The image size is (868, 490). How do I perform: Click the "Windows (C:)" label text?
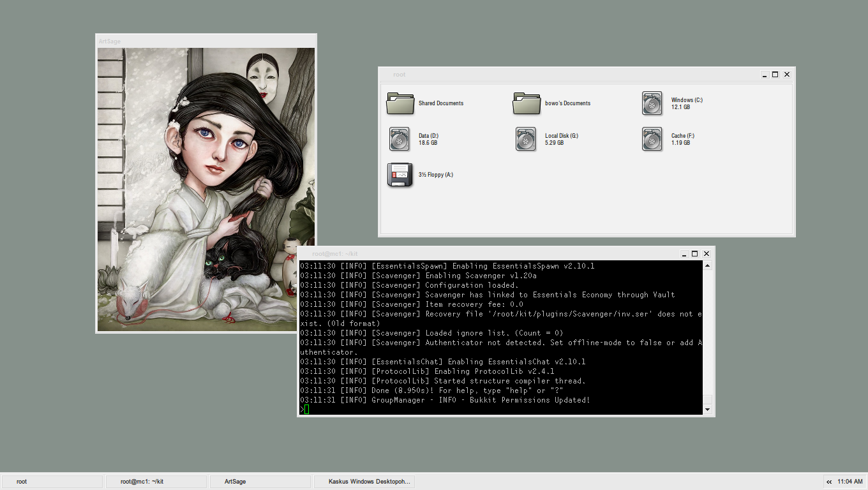click(x=687, y=100)
